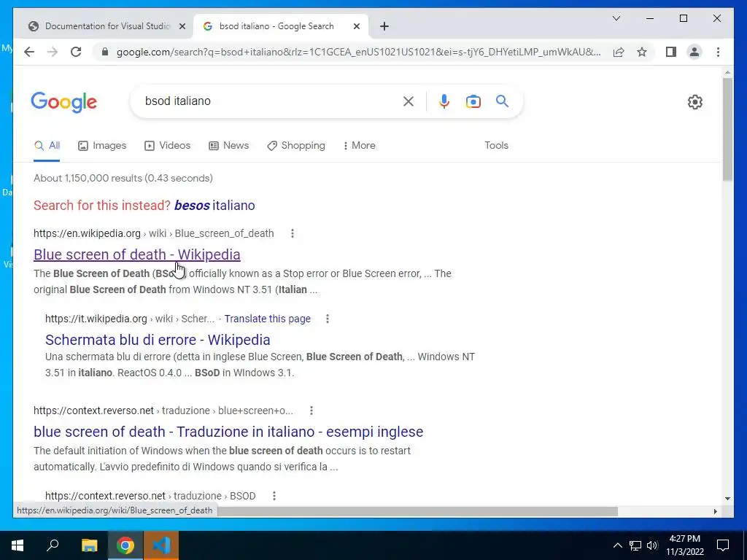
Task: Open more options for reverso blue+screen result
Action: click(x=311, y=411)
